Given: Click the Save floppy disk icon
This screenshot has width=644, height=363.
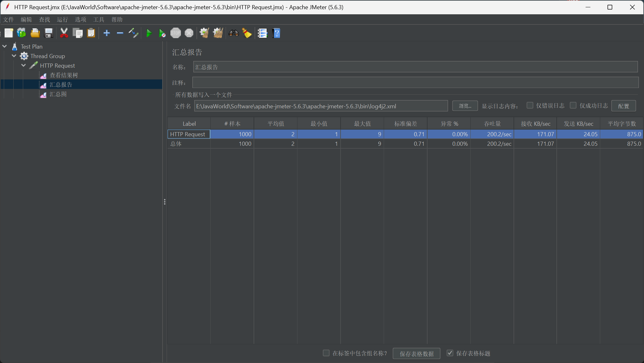Looking at the screenshot, I should tap(49, 33).
